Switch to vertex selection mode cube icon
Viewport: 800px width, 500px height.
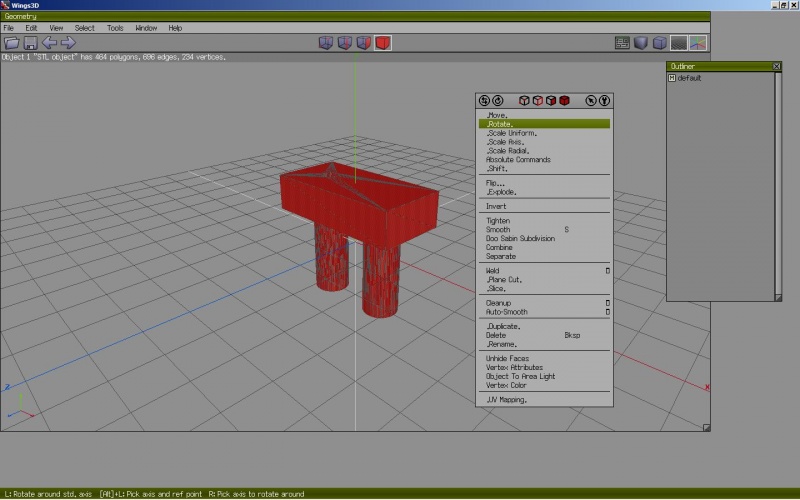pos(326,43)
